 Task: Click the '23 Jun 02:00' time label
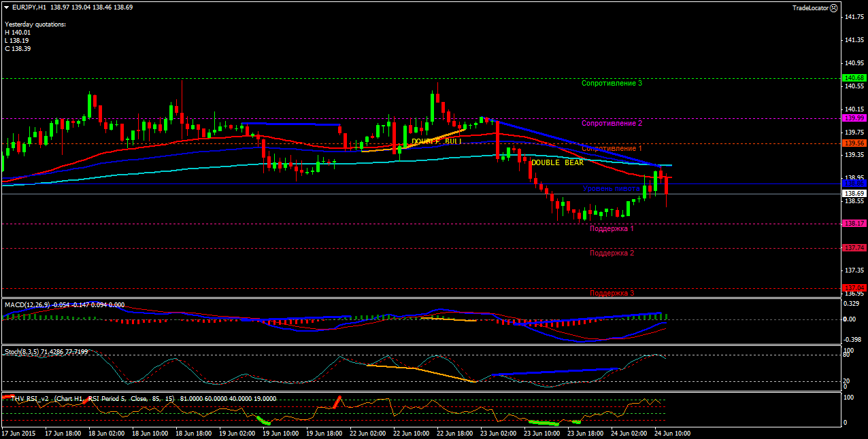click(x=499, y=433)
